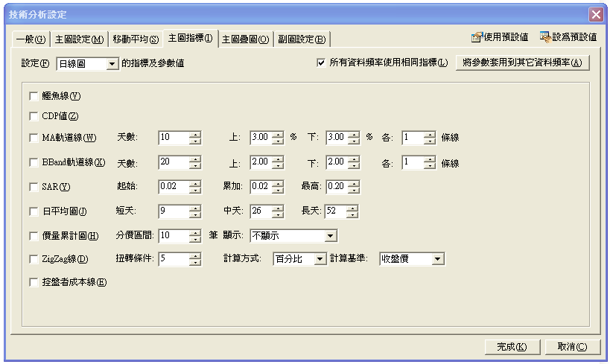Image resolution: width=610 pixels, height=364 pixels.
Task: Enable the 鱷魚線 checkbox
Action: pyautogui.click(x=34, y=95)
